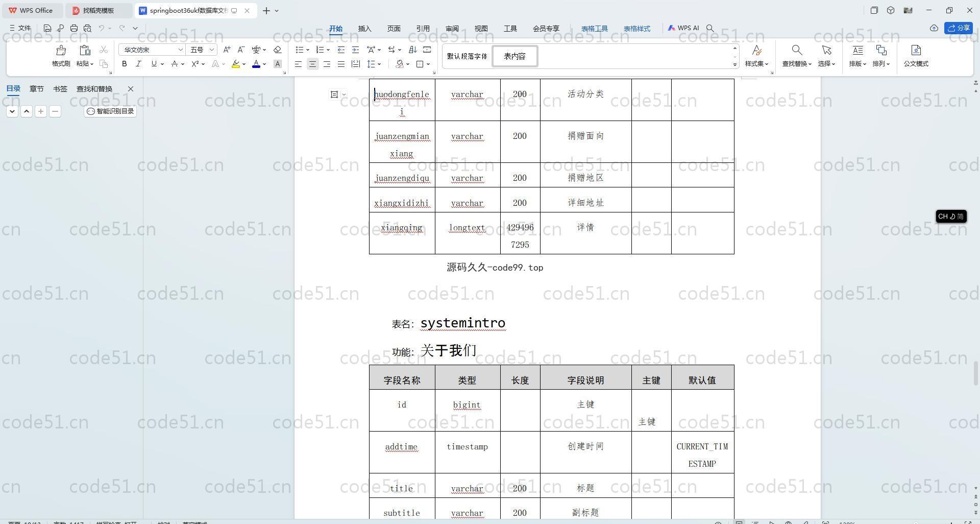Decrease font size with A- icon
This screenshot has height=524, width=980.
click(x=241, y=50)
